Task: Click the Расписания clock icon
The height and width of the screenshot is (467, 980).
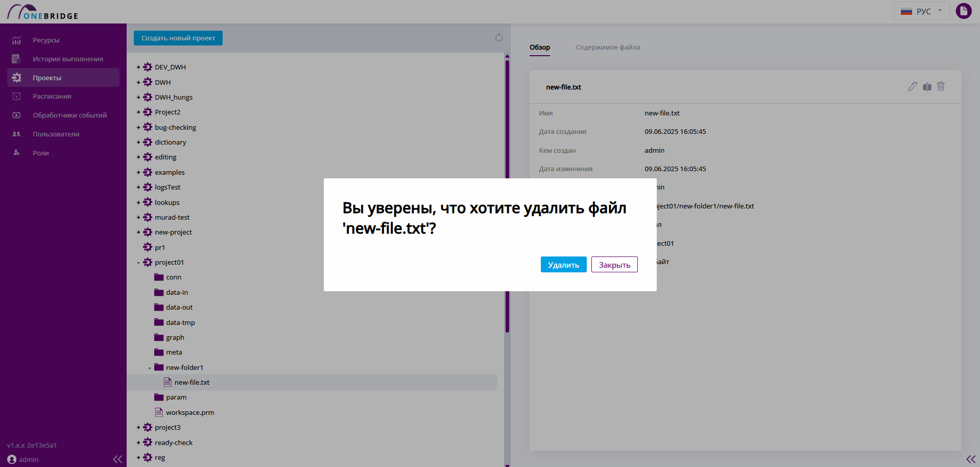Action: [x=16, y=96]
